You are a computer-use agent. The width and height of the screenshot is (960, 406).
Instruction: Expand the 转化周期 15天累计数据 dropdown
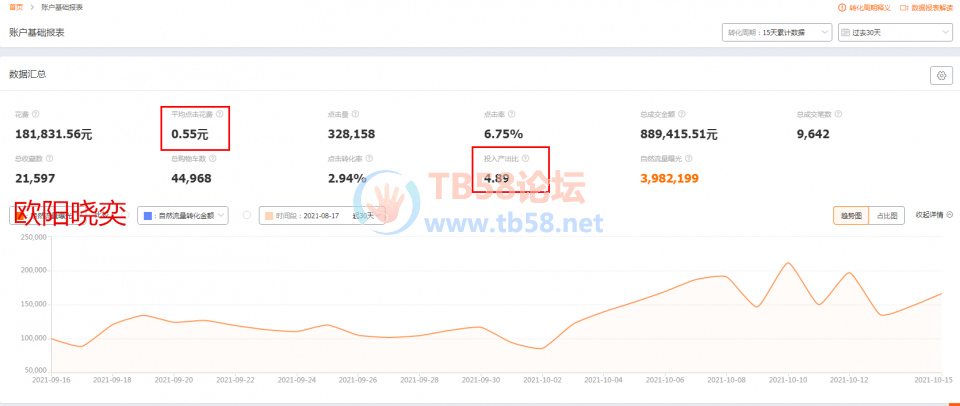point(776,32)
